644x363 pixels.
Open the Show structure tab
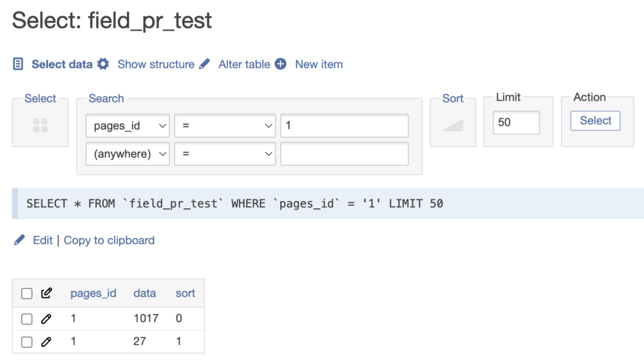156,64
